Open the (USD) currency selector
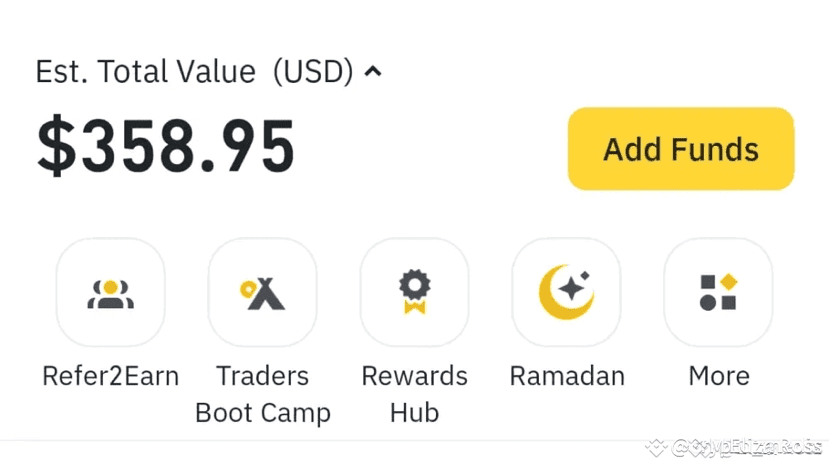The height and width of the screenshot is (465, 829). pos(313,72)
